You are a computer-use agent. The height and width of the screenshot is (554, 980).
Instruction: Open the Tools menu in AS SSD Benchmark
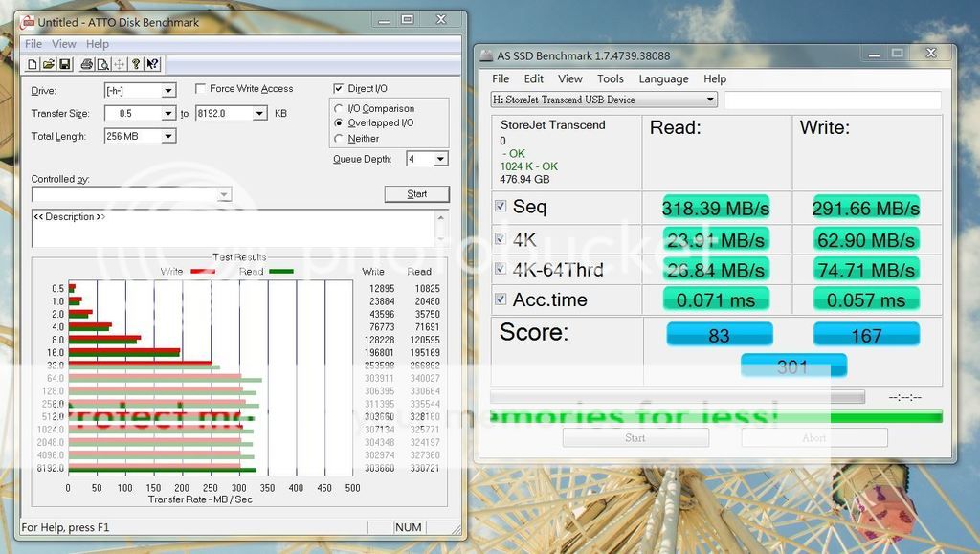click(x=610, y=78)
